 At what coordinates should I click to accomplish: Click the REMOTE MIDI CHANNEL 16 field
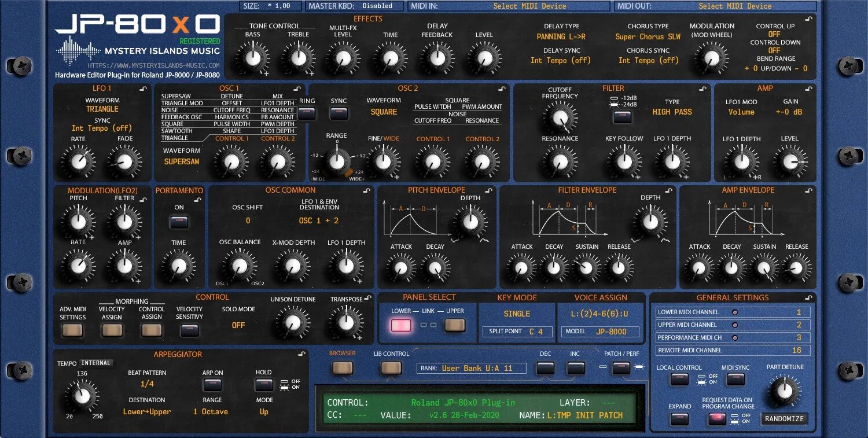733,350
